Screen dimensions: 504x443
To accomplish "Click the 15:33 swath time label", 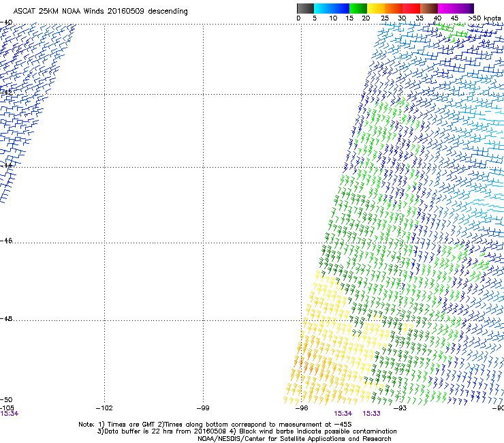I will [372, 414].
